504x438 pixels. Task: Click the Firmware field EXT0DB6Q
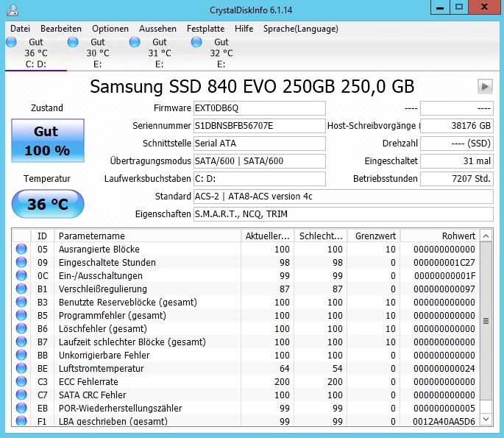coord(260,108)
